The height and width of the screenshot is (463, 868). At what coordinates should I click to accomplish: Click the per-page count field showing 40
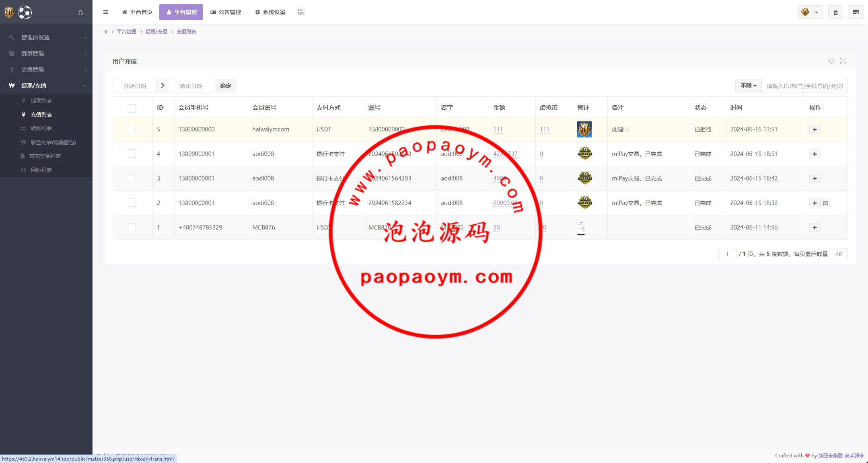pos(839,254)
